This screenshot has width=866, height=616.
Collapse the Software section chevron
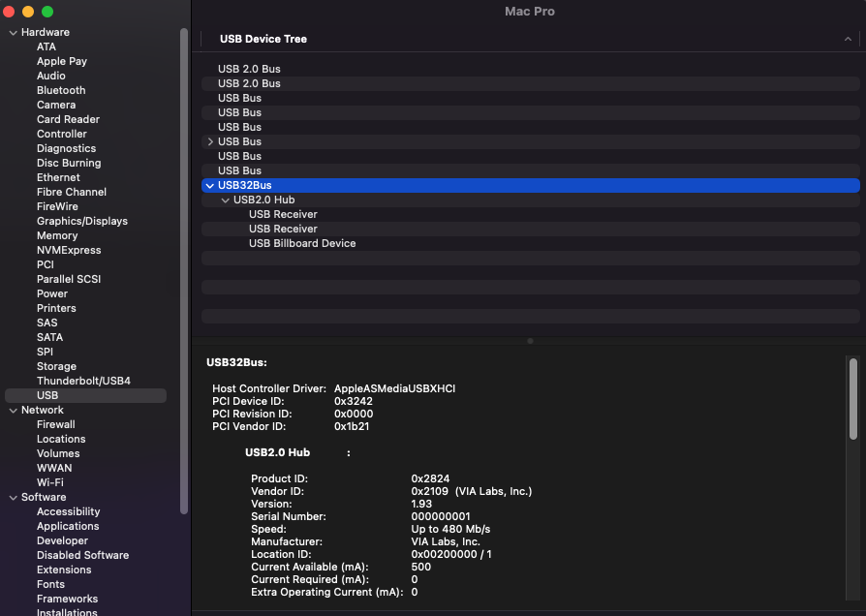tap(14, 498)
